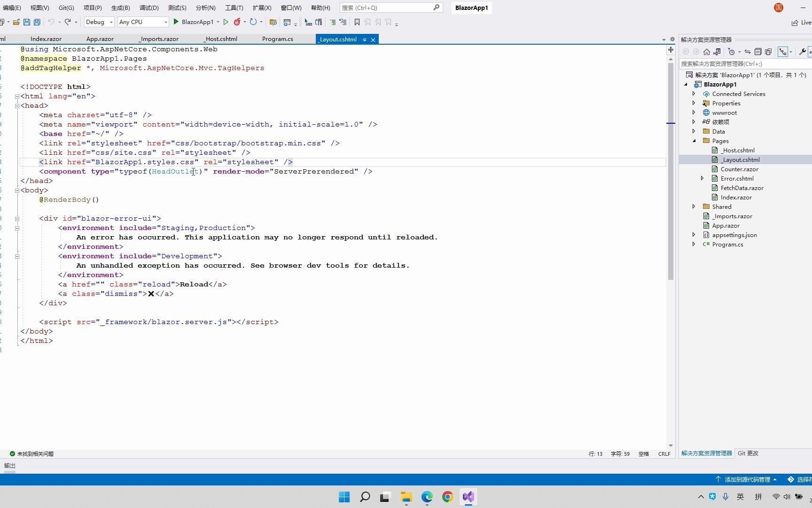Open the Quick Search box
Image resolution: width=812 pixels, height=508 pixels.
[x=390, y=8]
